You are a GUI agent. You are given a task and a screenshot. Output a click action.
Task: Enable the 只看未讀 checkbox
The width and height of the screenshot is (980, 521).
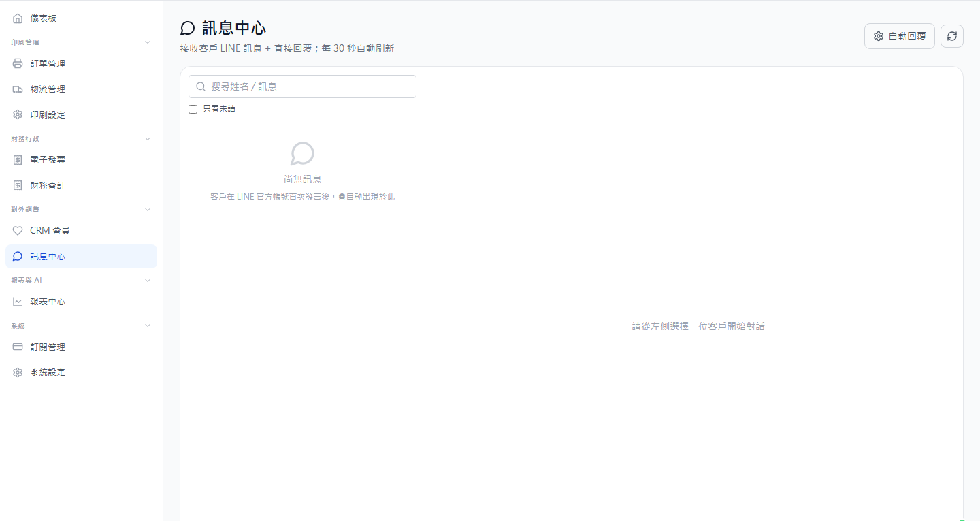coord(193,109)
